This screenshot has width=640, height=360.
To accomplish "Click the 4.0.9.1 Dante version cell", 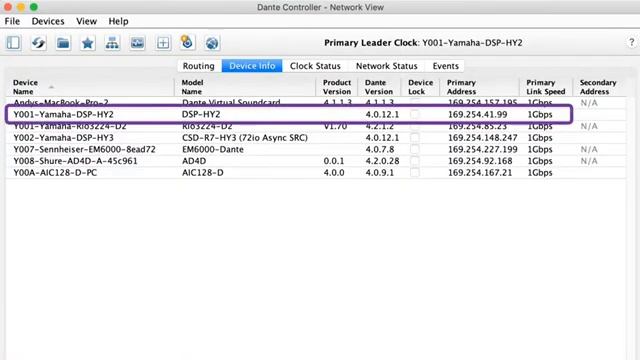I will (x=380, y=173).
